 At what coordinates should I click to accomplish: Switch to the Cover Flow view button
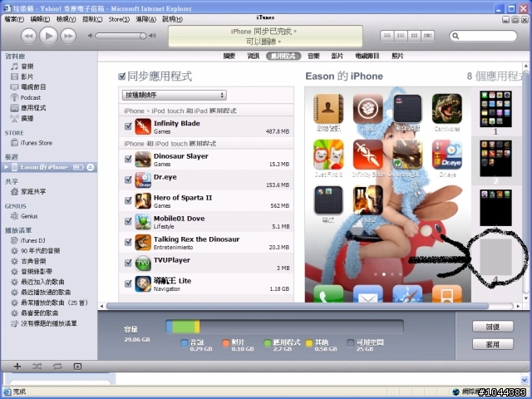(x=427, y=36)
